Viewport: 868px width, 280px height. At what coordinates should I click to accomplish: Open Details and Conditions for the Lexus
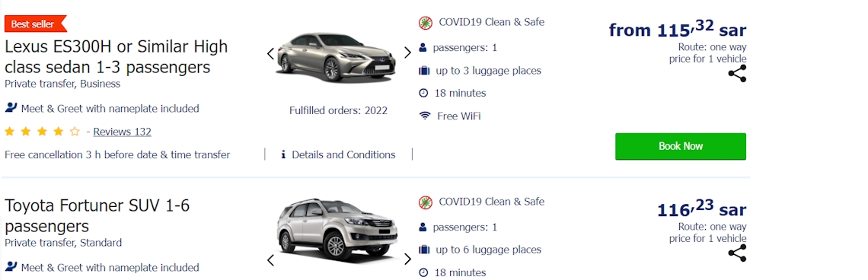[x=343, y=155]
